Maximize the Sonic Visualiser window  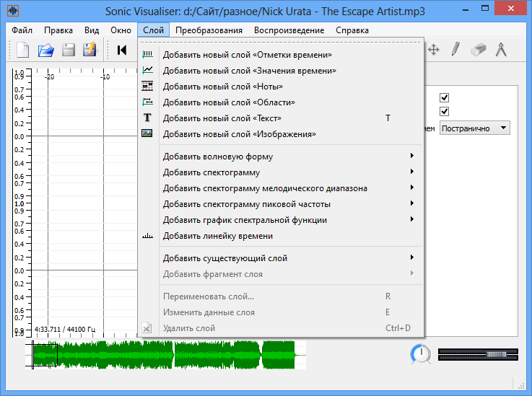pos(485,9)
